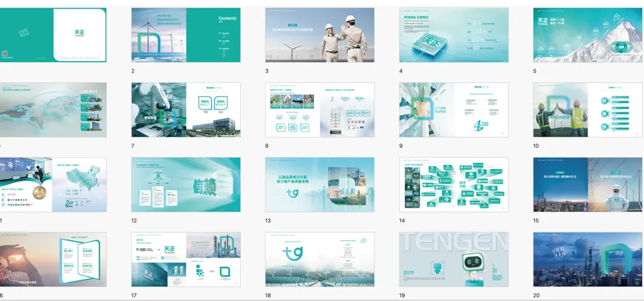Screen dimensions: 644x301
Task: Select slide 5 with snowy mountain peak
Action: pos(588,35)
